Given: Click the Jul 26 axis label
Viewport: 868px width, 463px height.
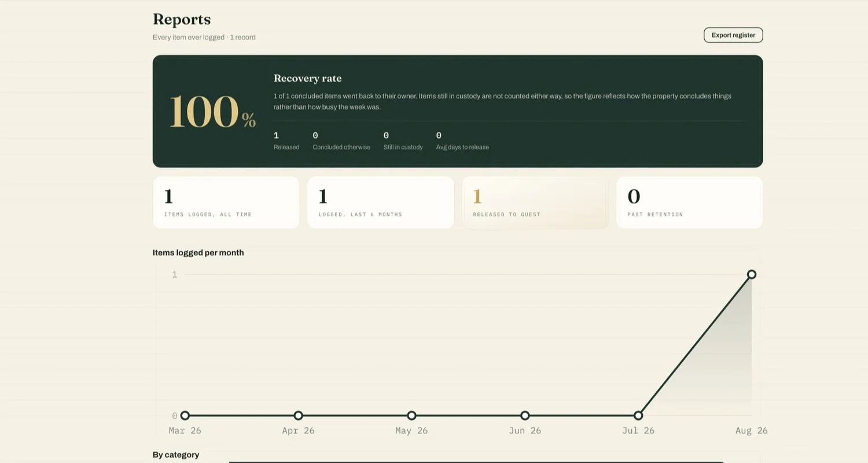Looking at the screenshot, I should tap(638, 431).
